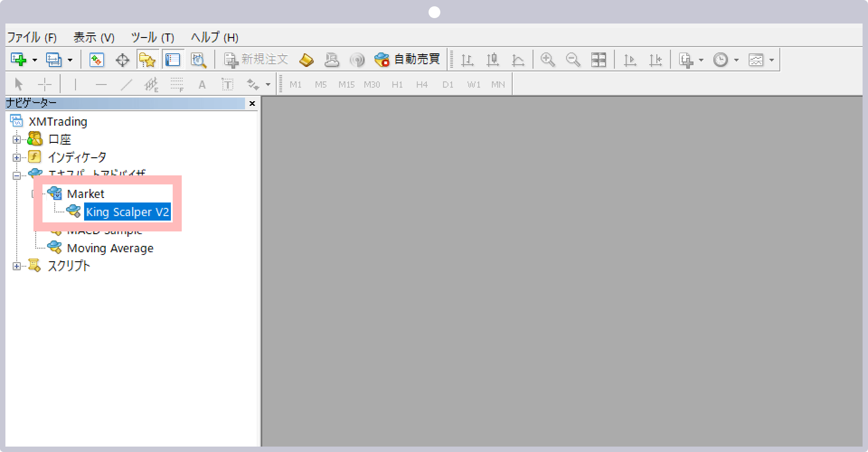Select the text 'A' drawing tool
The width and height of the screenshot is (868, 452).
(202, 85)
